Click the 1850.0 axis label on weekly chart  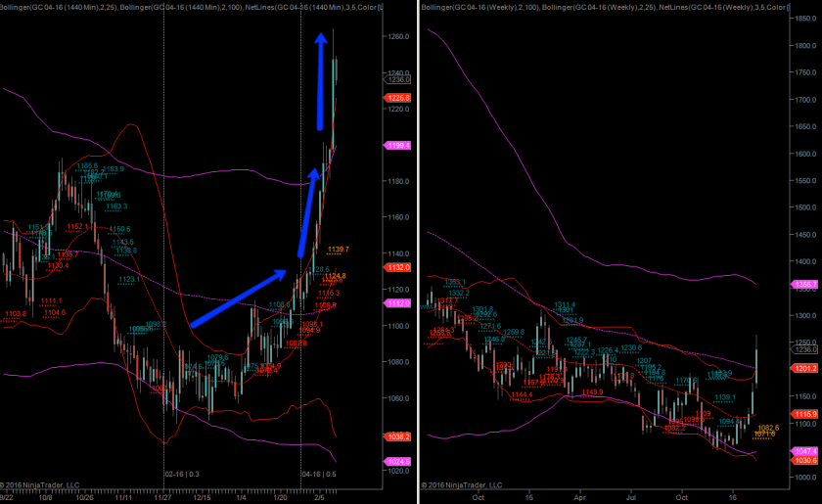tap(805, 19)
